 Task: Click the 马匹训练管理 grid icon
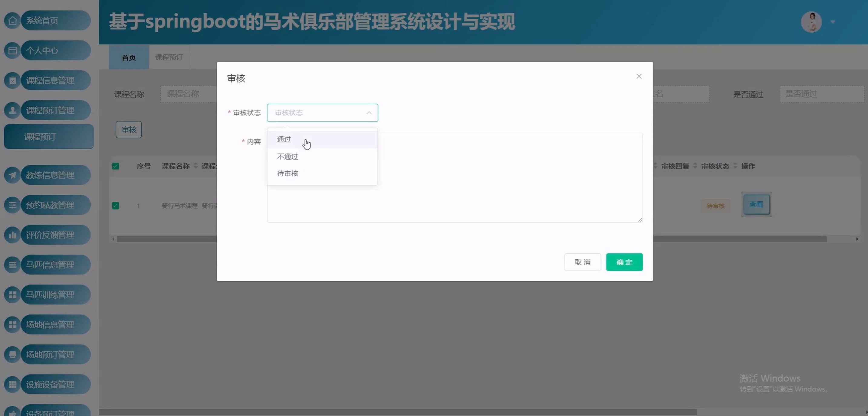[12, 295]
